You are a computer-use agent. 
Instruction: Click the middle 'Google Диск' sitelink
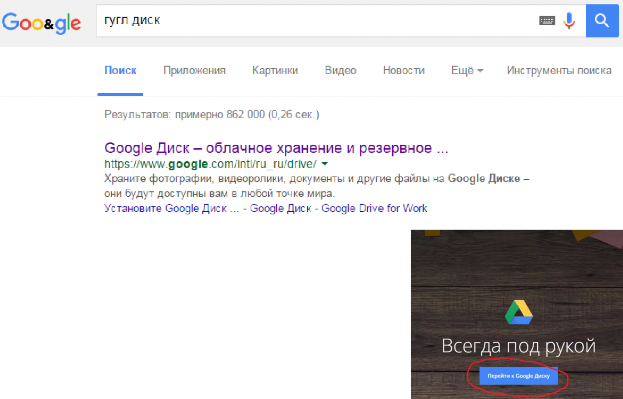tap(281, 208)
